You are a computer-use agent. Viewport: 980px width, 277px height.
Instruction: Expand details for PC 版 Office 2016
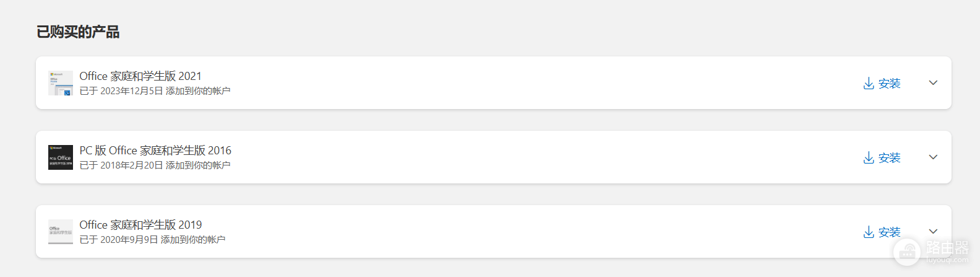point(933,157)
